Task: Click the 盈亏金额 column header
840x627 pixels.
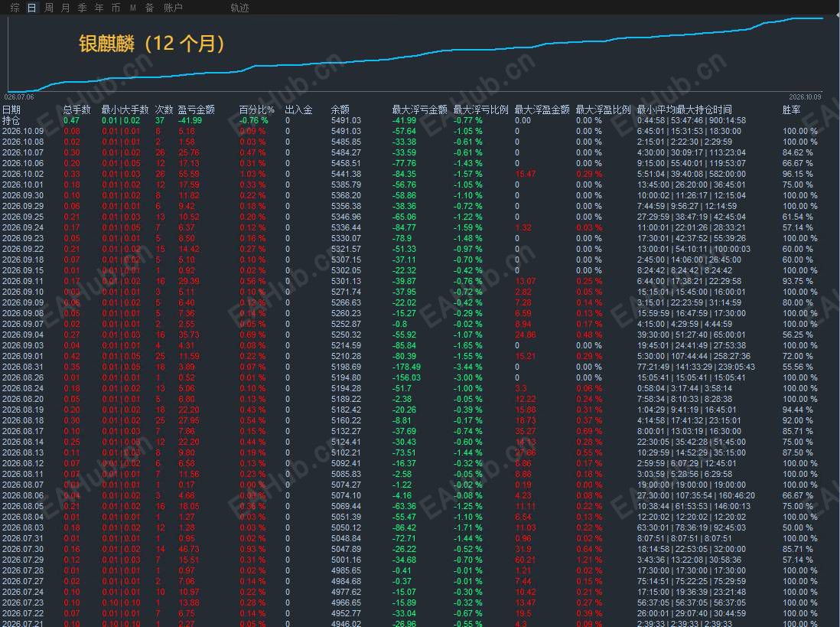Action: pos(196,110)
